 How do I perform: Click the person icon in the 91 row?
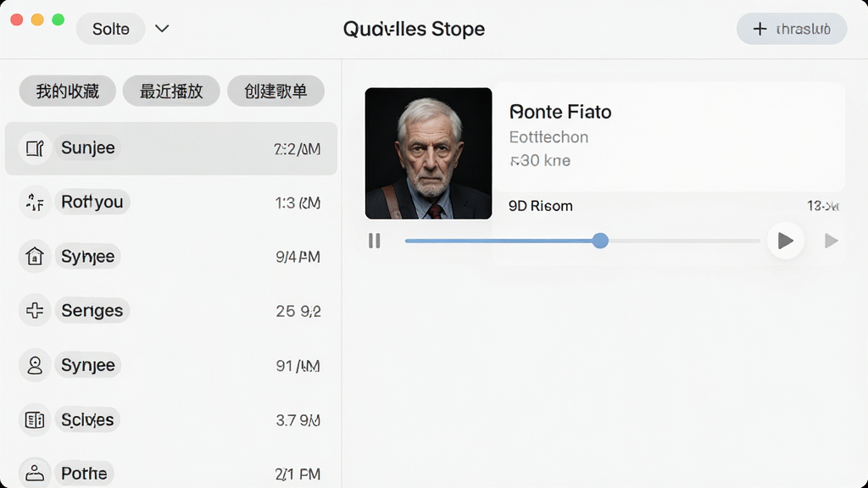pyautogui.click(x=35, y=365)
